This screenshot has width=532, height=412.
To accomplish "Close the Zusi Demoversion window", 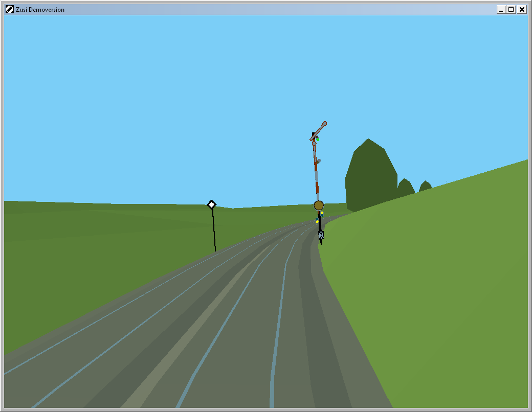I will pos(522,10).
